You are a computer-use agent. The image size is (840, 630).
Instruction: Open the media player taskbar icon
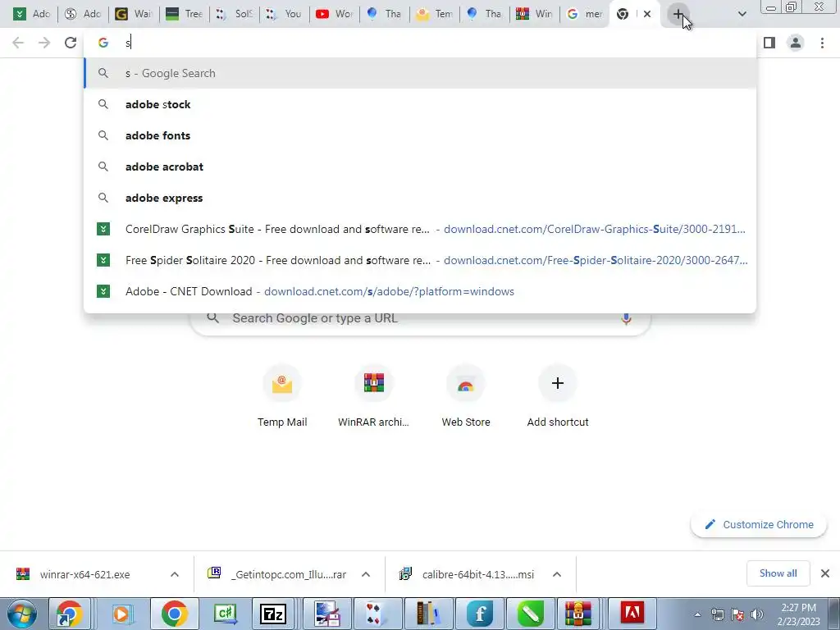(x=122, y=614)
